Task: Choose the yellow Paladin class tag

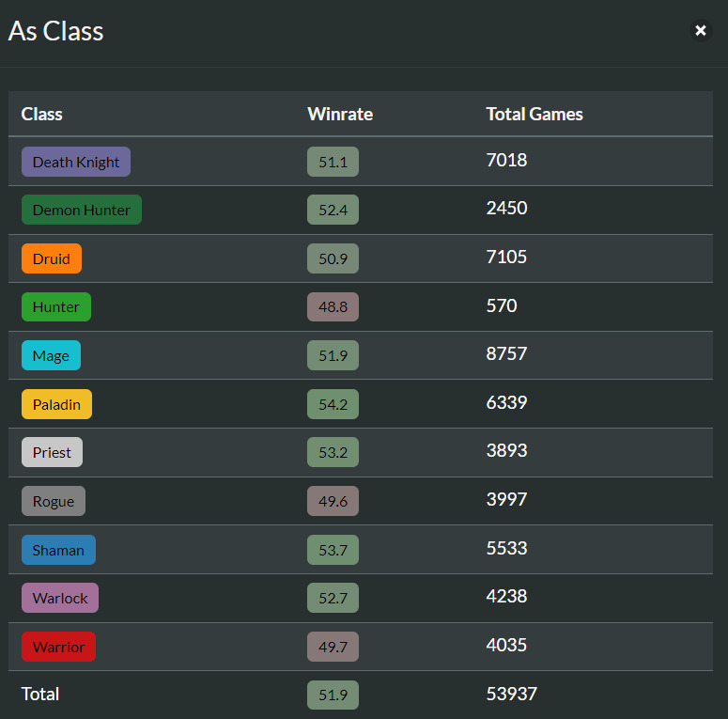Action: point(56,404)
